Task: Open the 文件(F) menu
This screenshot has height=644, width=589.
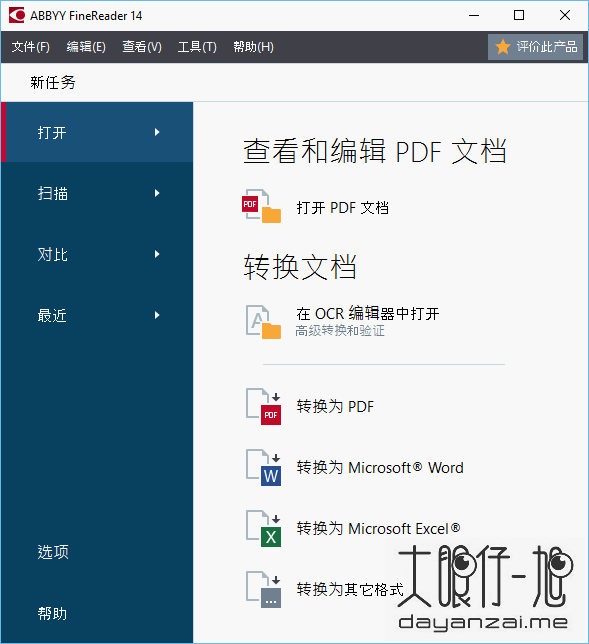Action: tap(31, 47)
